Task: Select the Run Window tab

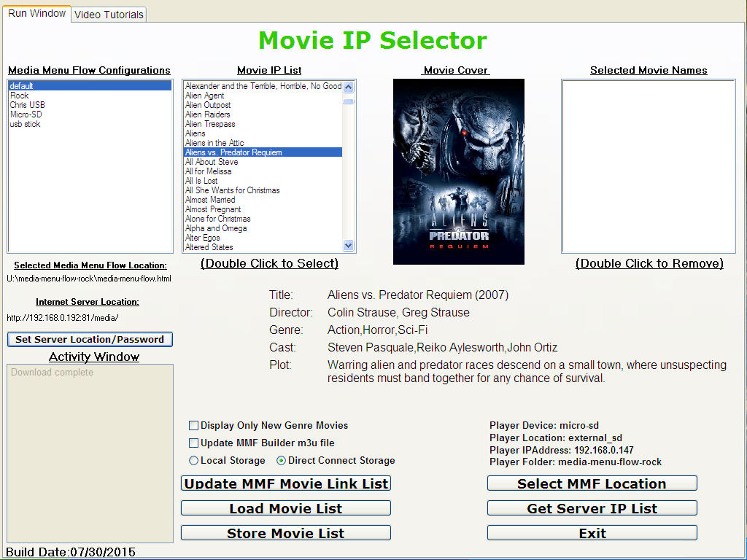Action: pos(36,13)
